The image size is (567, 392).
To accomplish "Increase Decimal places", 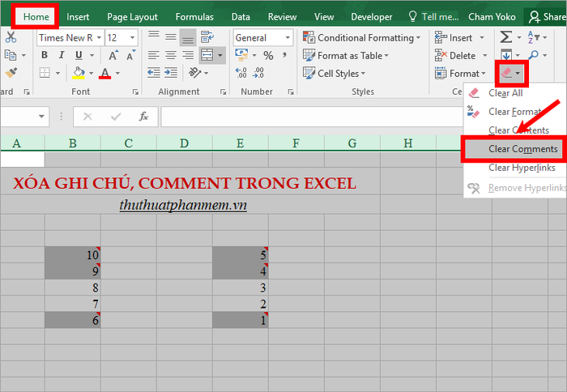I will 241,73.
